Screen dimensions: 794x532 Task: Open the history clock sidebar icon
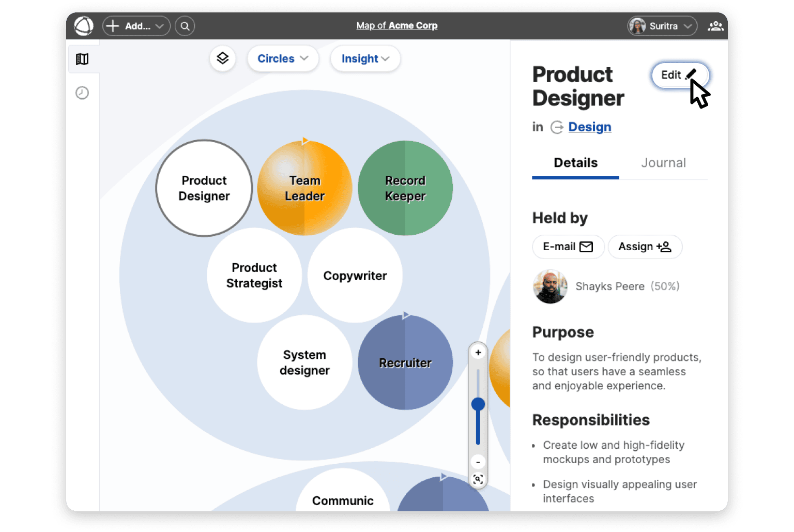click(82, 93)
